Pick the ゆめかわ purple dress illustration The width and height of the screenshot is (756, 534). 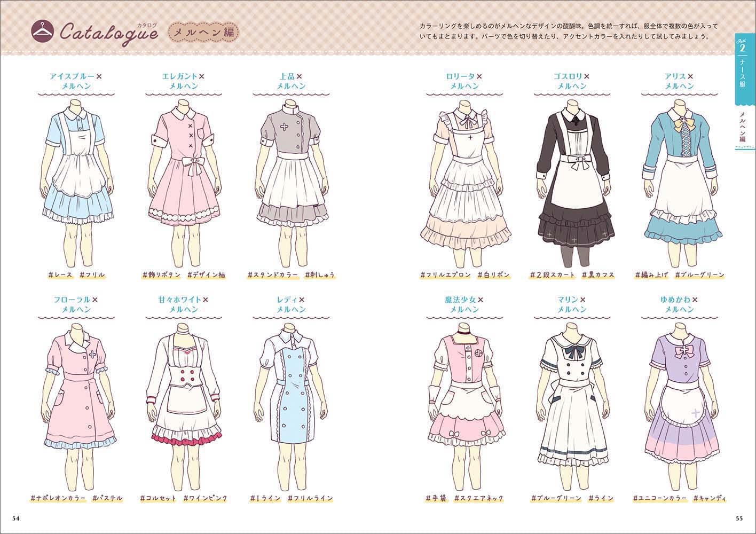(679, 390)
